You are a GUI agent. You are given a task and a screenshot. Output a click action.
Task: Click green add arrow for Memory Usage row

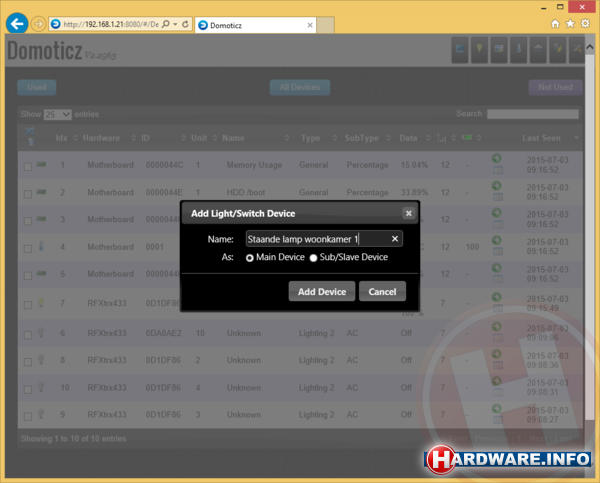tap(497, 158)
